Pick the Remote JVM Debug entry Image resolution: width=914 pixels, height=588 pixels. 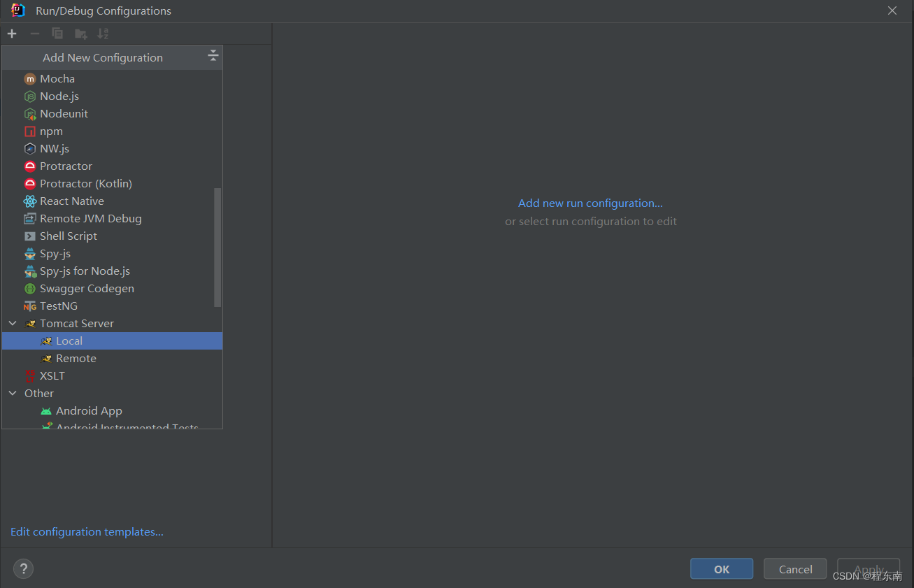click(x=112, y=219)
